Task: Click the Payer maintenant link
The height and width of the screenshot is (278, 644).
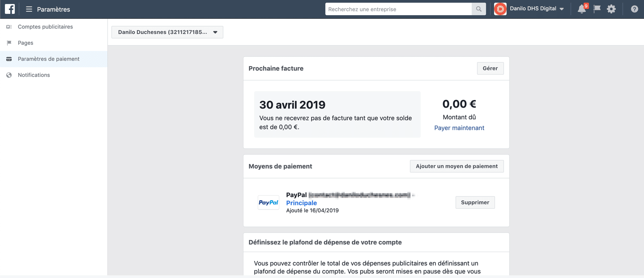Action: pos(459,128)
